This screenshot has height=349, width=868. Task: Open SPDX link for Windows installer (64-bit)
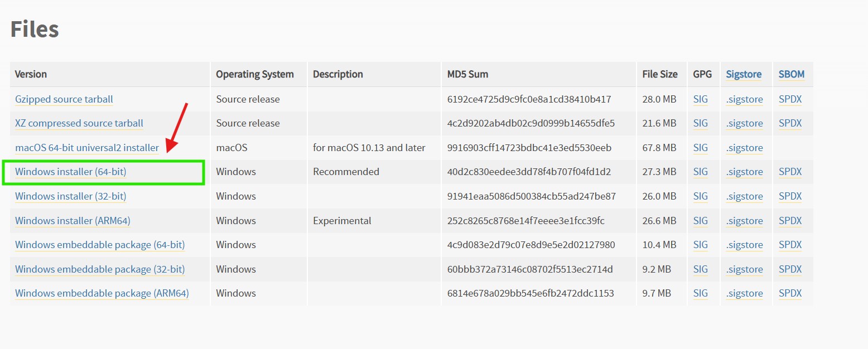(790, 172)
